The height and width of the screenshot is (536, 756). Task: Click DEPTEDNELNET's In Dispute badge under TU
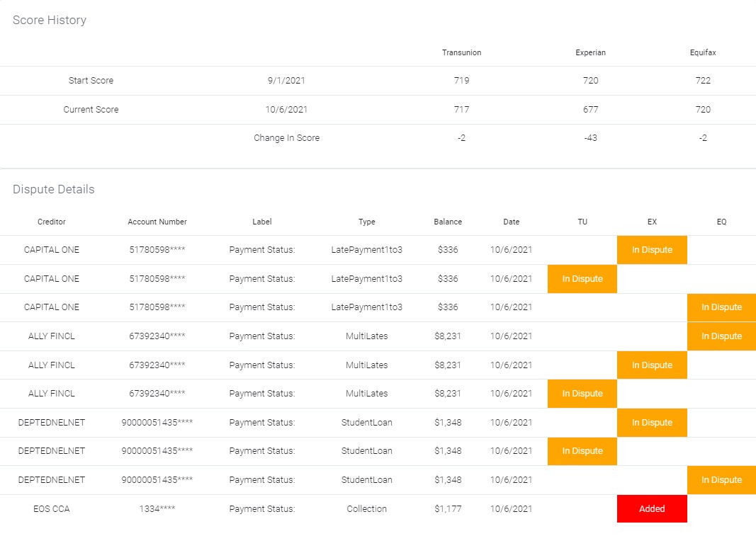point(582,451)
